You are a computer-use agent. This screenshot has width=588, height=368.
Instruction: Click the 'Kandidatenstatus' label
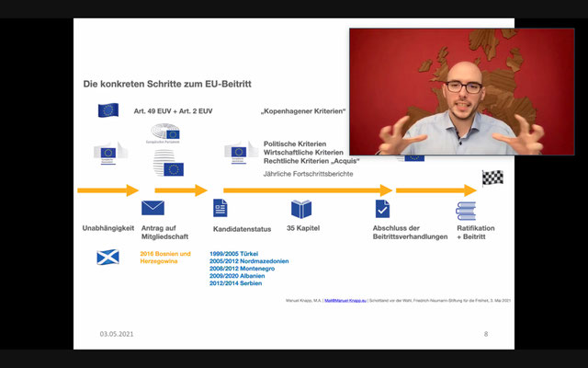[x=242, y=229]
